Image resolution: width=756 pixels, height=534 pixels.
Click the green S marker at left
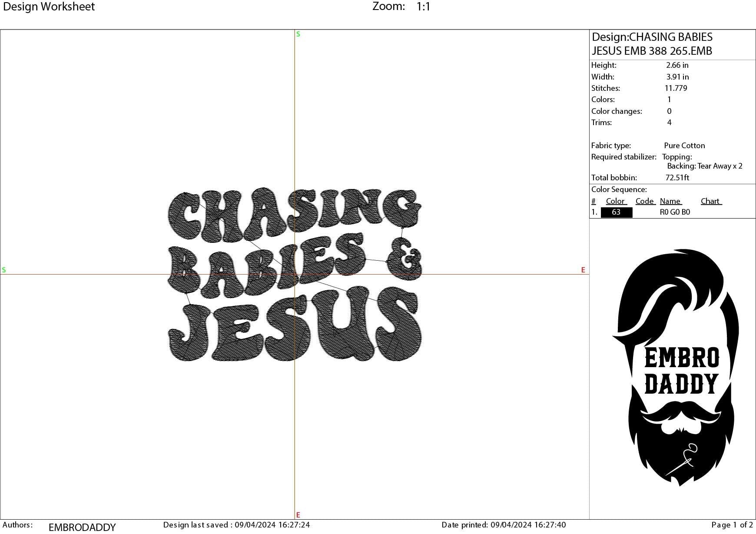pos(4,270)
